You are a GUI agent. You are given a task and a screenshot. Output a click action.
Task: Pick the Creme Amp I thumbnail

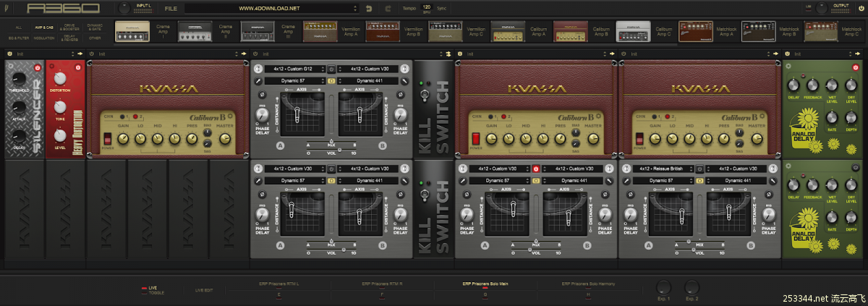coord(132,31)
